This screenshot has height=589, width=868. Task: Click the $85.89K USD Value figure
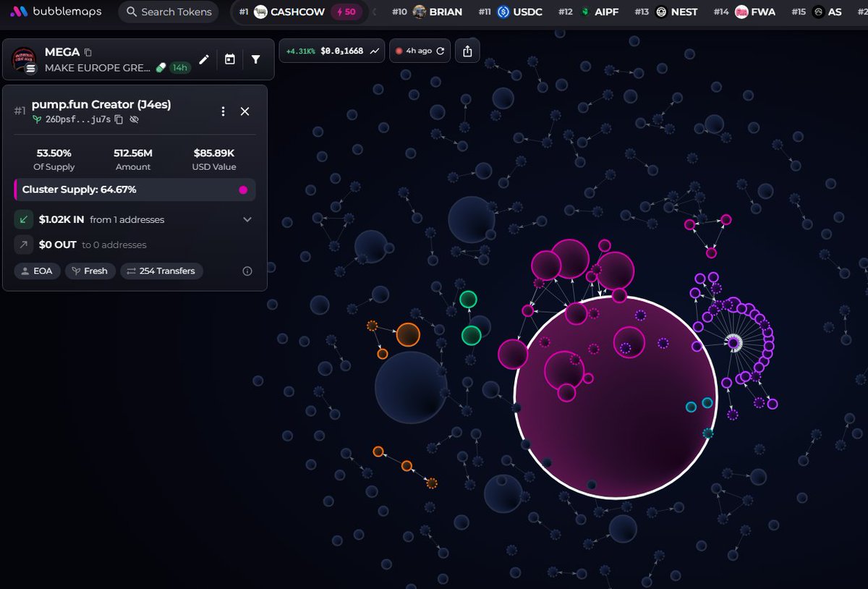pyautogui.click(x=214, y=153)
